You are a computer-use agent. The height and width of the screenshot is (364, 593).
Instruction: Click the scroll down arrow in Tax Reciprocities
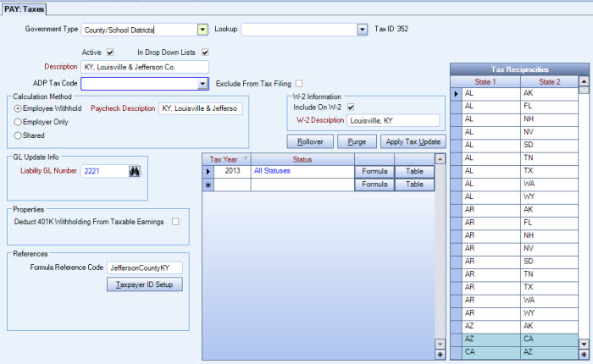pyautogui.click(x=584, y=344)
